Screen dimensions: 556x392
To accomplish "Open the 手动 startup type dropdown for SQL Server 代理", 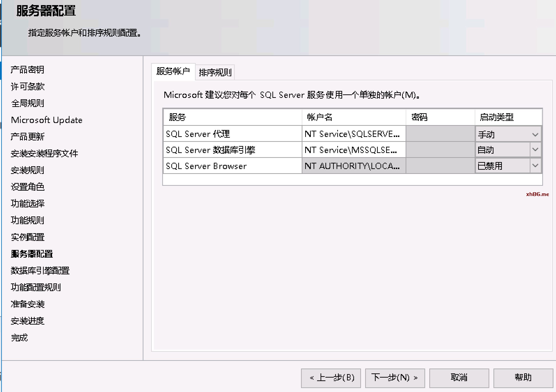I will 535,134.
